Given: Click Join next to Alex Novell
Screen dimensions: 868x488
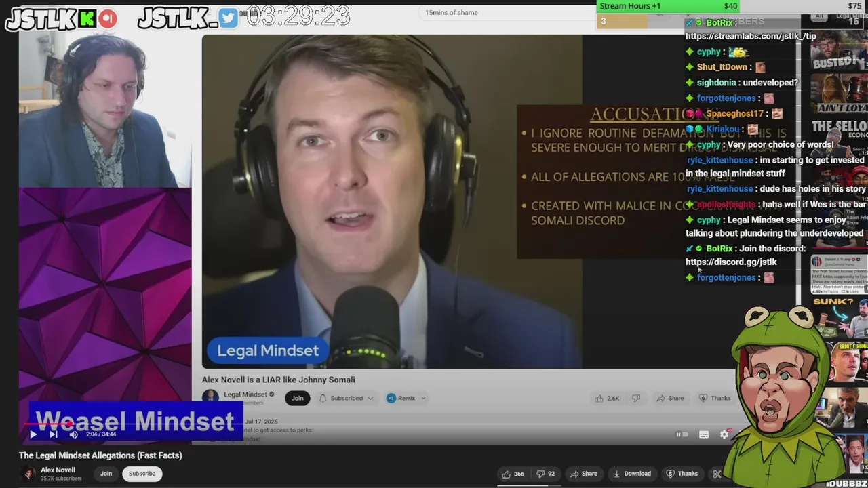Looking at the screenshot, I should (106, 474).
